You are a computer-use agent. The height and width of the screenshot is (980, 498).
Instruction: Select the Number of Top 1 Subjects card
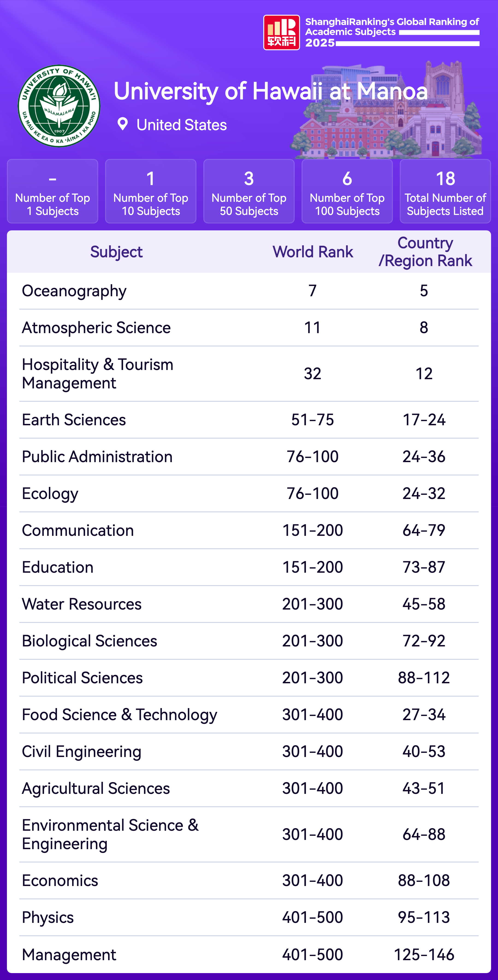[x=53, y=191]
